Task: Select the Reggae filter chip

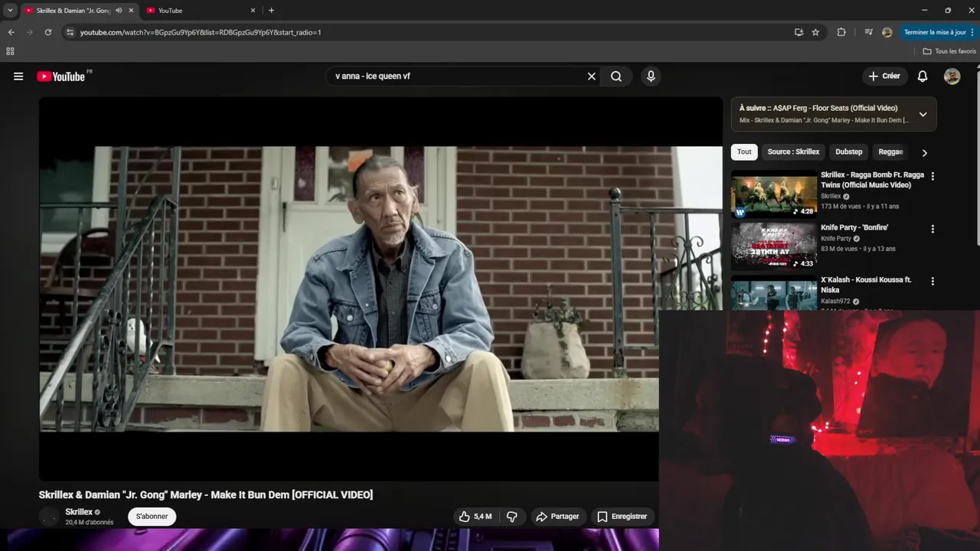Action: [x=890, y=152]
